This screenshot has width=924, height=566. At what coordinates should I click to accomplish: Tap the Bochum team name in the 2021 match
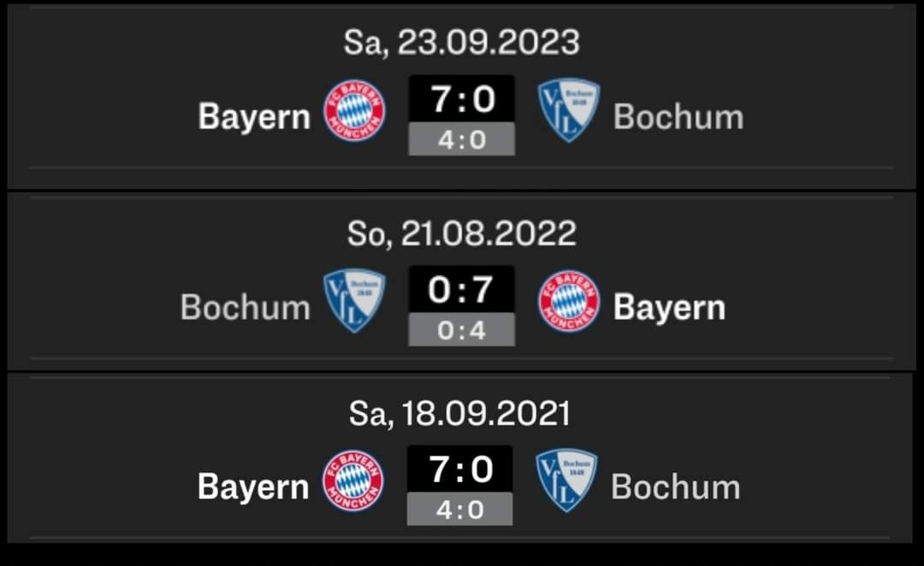(676, 486)
